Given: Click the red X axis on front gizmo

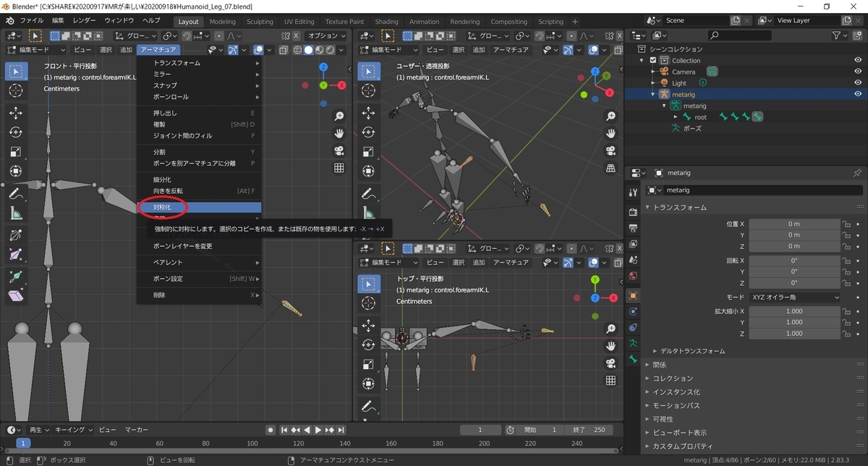Looking at the screenshot, I should [x=341, y=85].
